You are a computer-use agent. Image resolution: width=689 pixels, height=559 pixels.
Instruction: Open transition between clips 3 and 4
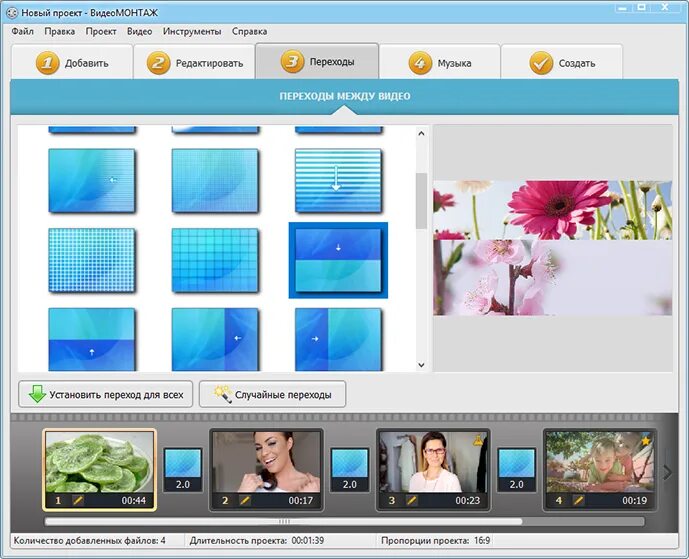pos(516,470)
